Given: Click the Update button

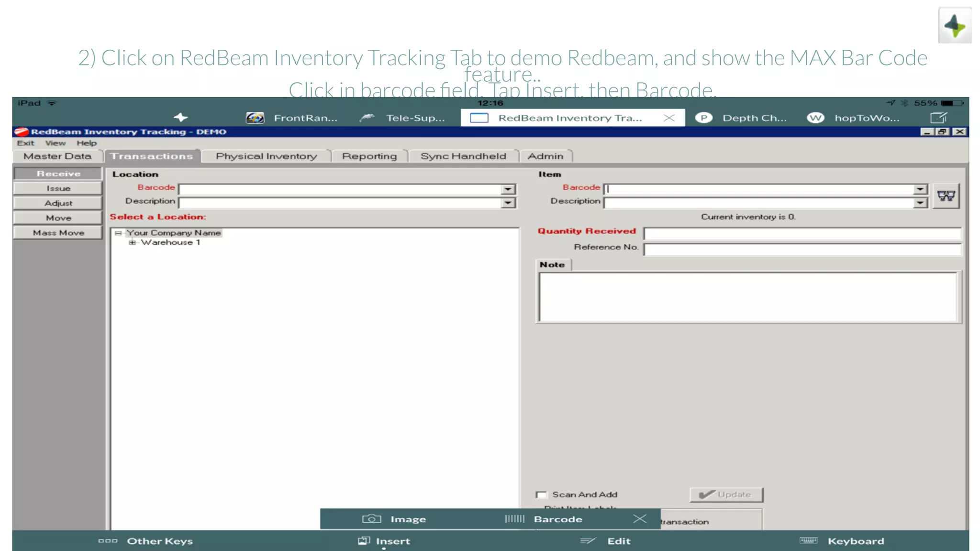Looking at the screenshot, I should [x=726, y=495].
